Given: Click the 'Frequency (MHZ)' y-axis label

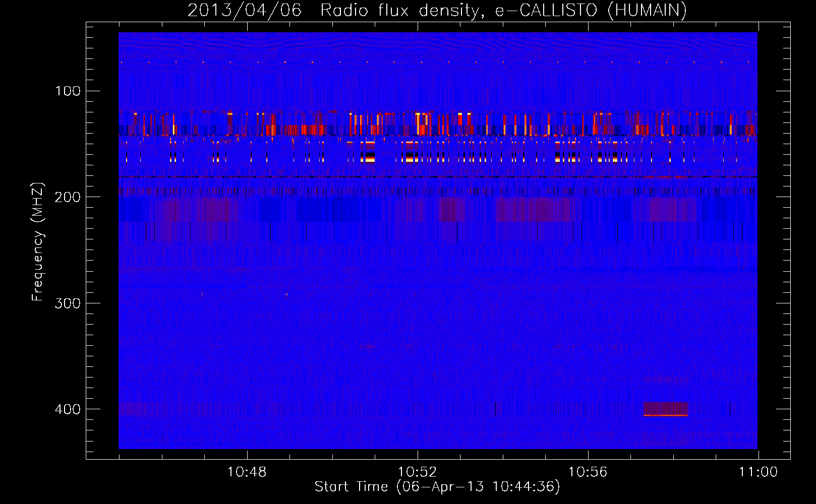Looking at the screenshot, I should click(x=38, y=242).
